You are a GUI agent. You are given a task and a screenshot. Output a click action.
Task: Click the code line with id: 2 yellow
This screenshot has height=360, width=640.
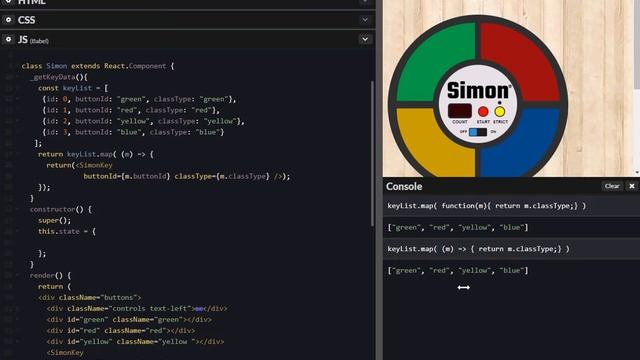tap(143, 121)
